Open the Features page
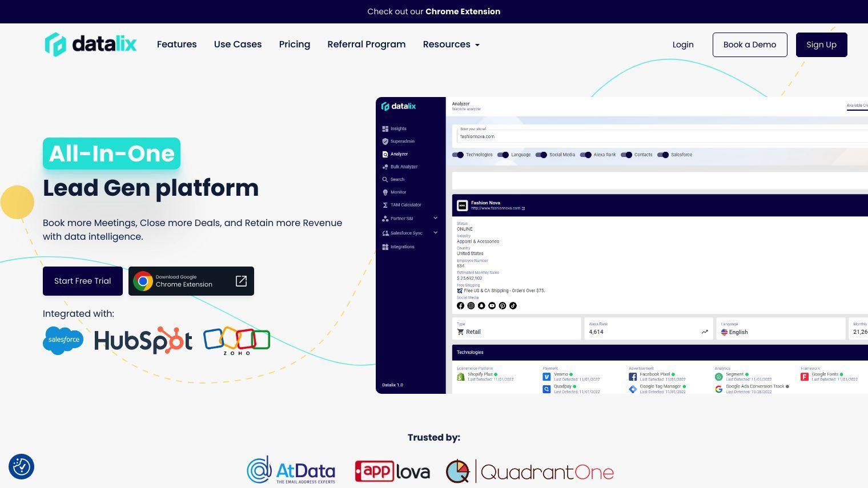This screenshot has width=868, height=488. click(177, 45)
